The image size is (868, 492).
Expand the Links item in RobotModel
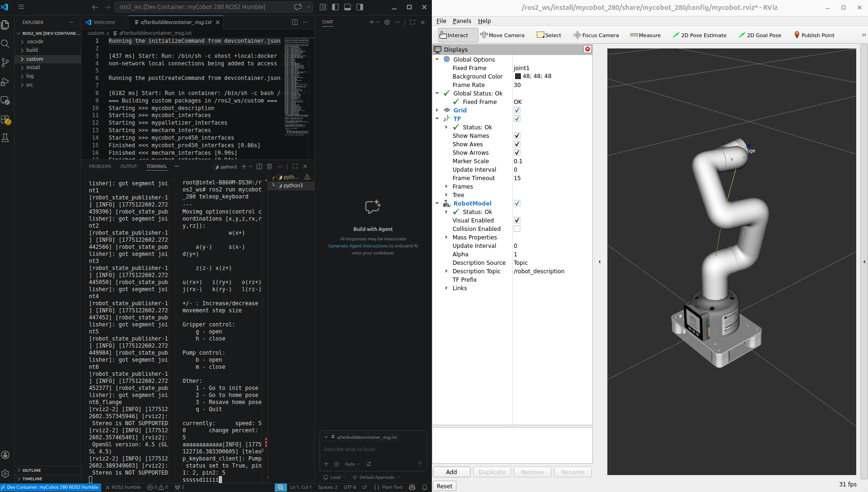pyautogui.click(x=446, y=288)
